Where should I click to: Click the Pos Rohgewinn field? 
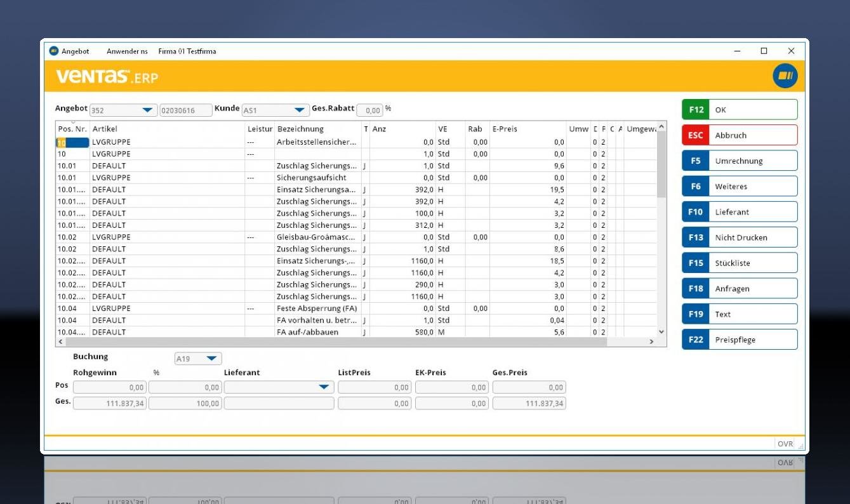coord(110,387)
